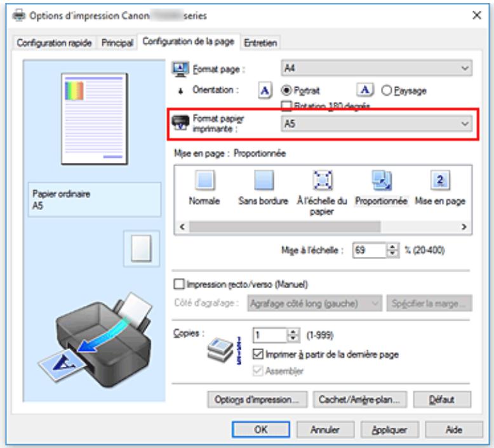Viewport: 494px width, 448px height.
Task: Click the Annuler button
Action: click(325, 430)
